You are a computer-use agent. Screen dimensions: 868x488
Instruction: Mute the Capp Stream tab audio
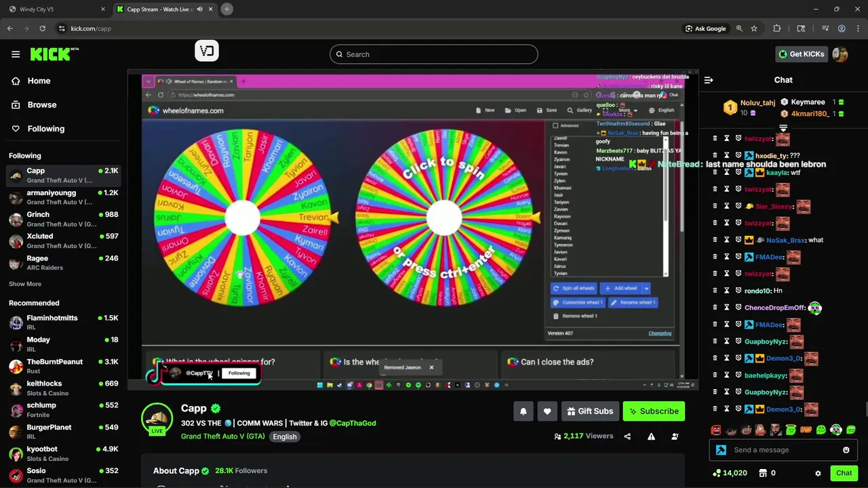click(x=200, y=9)
